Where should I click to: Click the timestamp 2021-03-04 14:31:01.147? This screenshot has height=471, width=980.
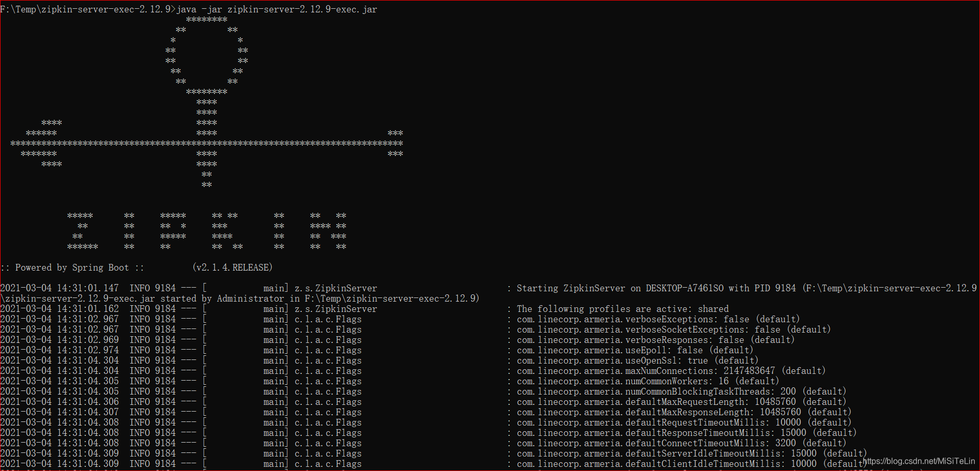tap(59, 288)
